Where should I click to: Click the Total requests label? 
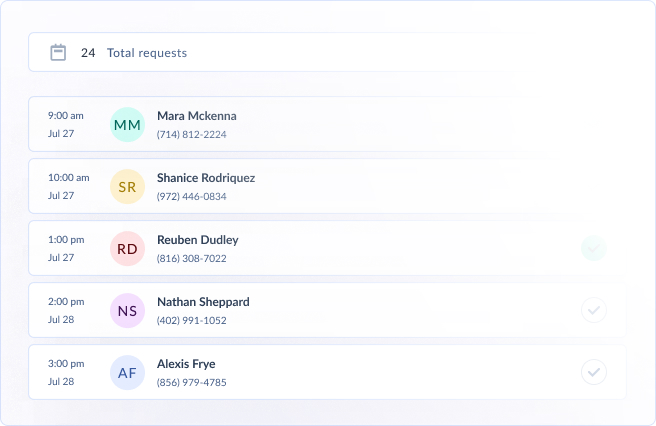click(x=146, y=53)
